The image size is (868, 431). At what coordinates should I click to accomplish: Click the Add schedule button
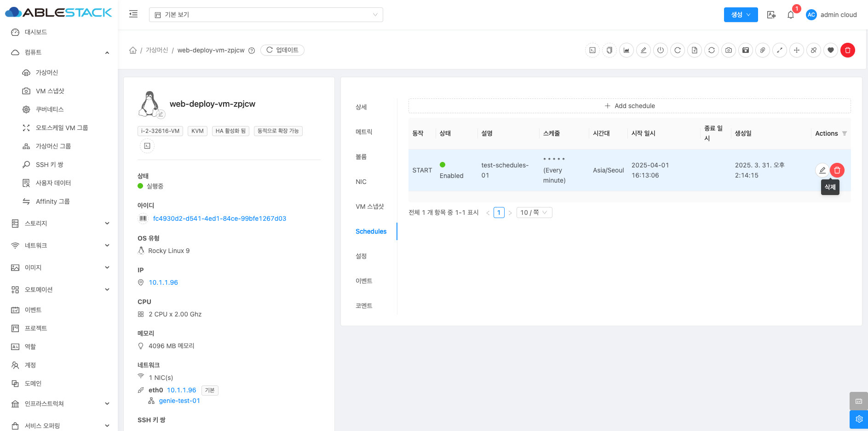tap(629, 106)
